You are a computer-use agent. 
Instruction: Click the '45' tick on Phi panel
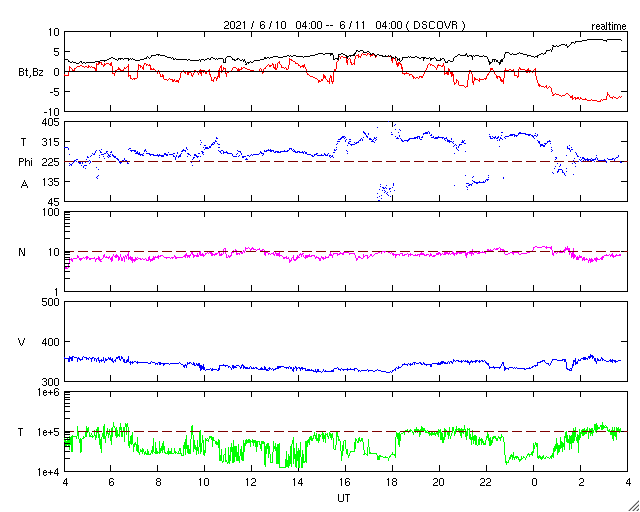[54, 202]
